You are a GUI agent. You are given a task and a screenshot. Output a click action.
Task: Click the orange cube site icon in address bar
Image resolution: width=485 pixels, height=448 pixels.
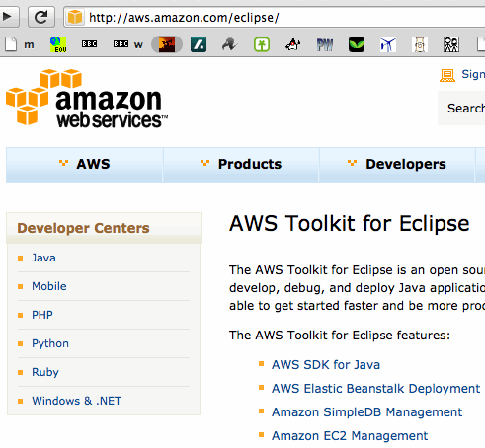coord(75,17)
